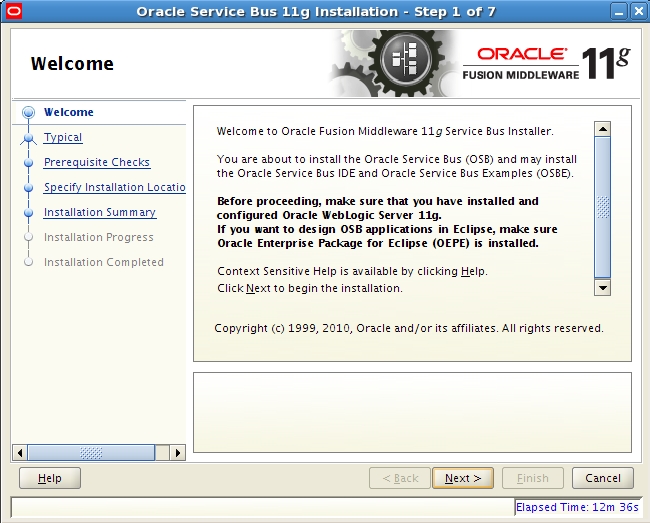Click the Prerequisite Checks step bullet icon
Image resolution: width=650 pixels, height=523 pixels.
pyautogui.click(x=28, y=163)
